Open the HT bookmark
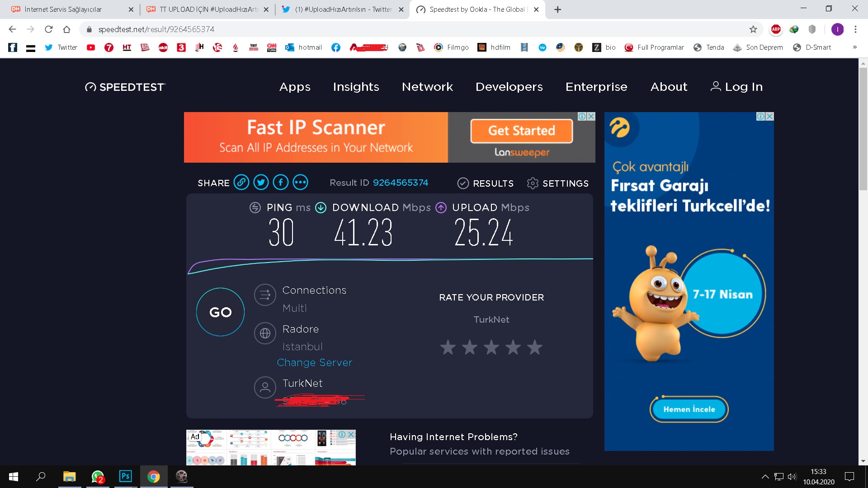The height and width of the screenshot is (488, 868). click(127, 47)
